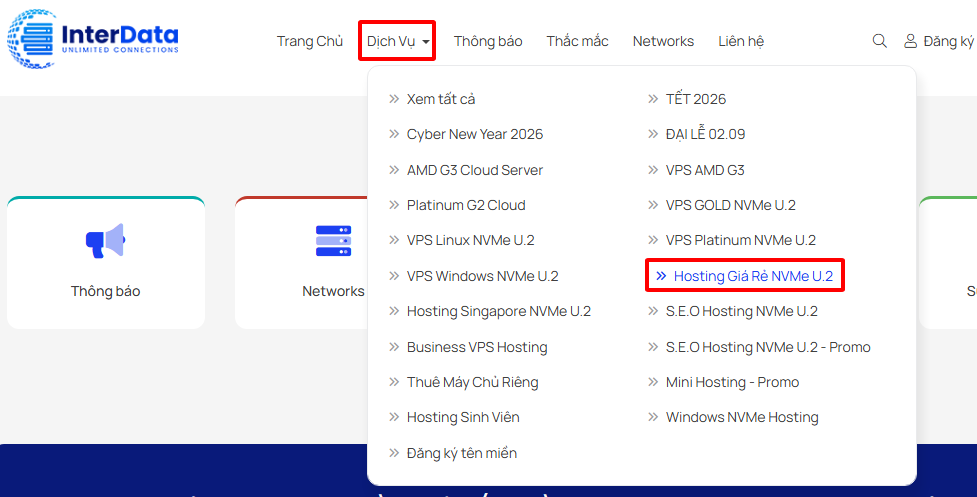Select TẾT 2026 in the dropdown

point(695,99)
